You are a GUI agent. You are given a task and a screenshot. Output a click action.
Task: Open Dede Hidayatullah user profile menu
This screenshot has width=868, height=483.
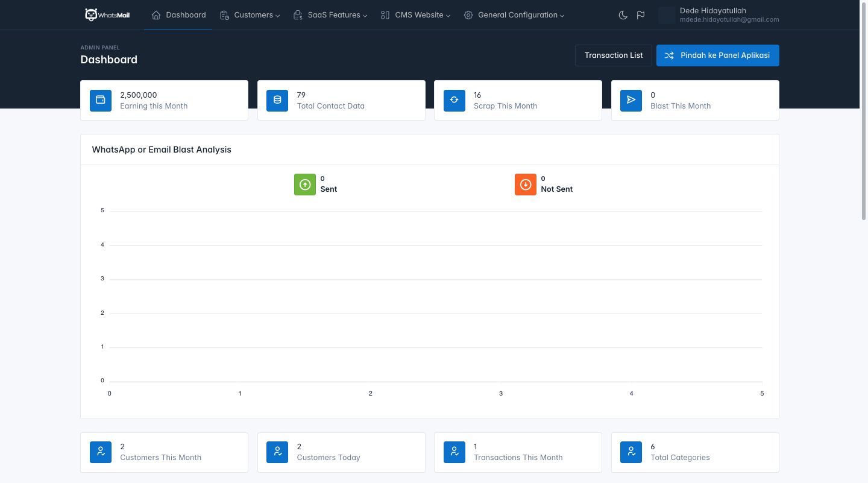[x=719, y=15]
